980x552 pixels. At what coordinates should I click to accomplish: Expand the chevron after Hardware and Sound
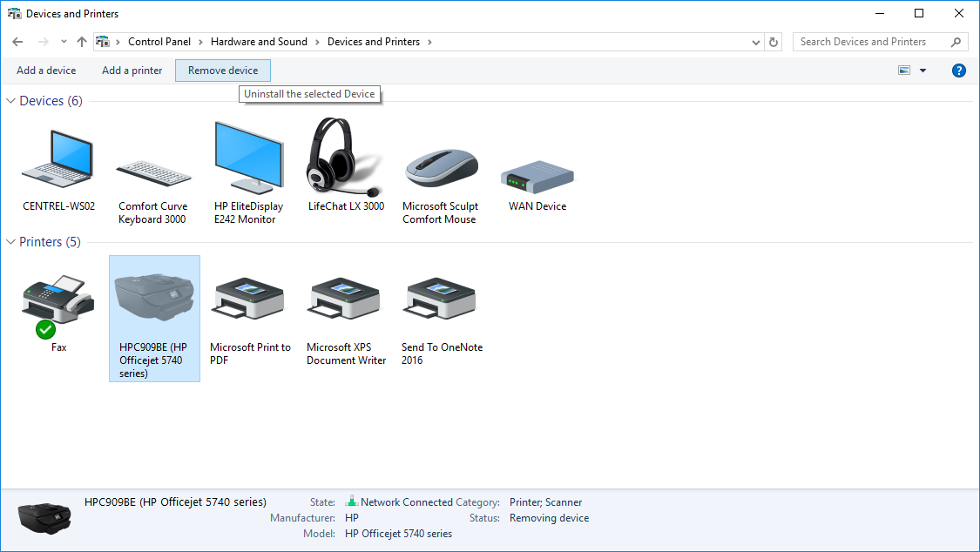tap(317, 42)
